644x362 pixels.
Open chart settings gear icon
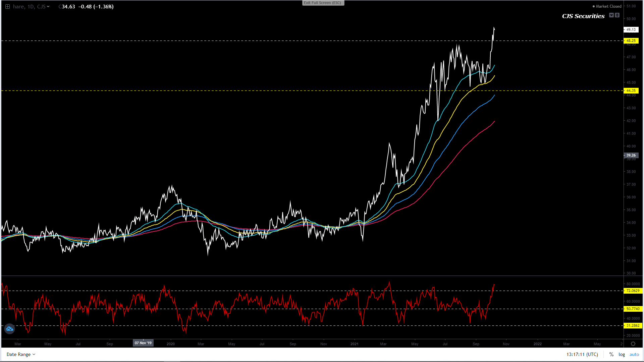[633, 344]
